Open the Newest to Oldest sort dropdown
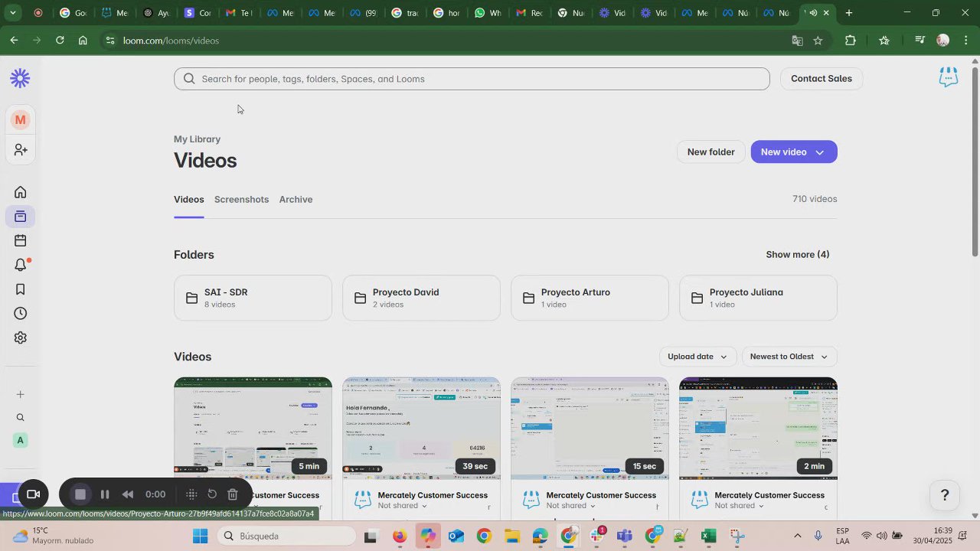This screenshot has width=980, height=551. coord(789,357)
